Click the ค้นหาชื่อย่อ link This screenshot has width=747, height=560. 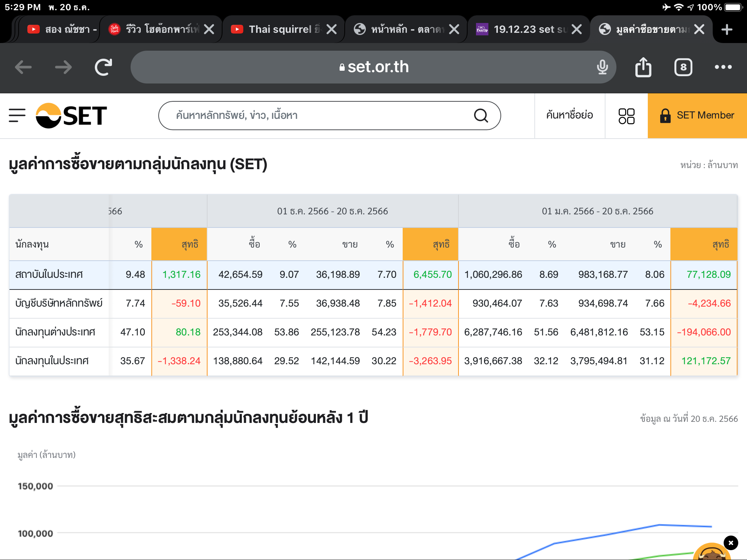[569, 116]
